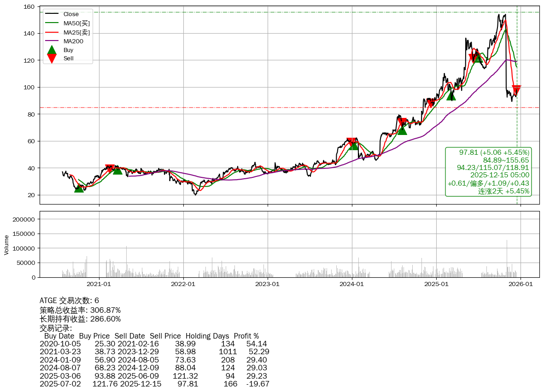Click the Profit % column header

(x=246, y=336)
